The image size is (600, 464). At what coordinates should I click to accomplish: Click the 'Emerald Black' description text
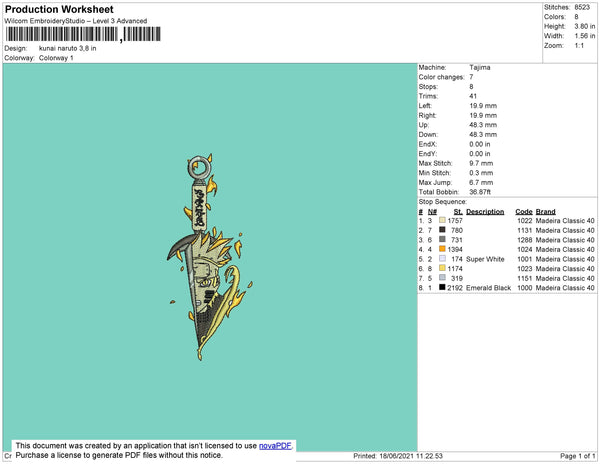point(488,288)
